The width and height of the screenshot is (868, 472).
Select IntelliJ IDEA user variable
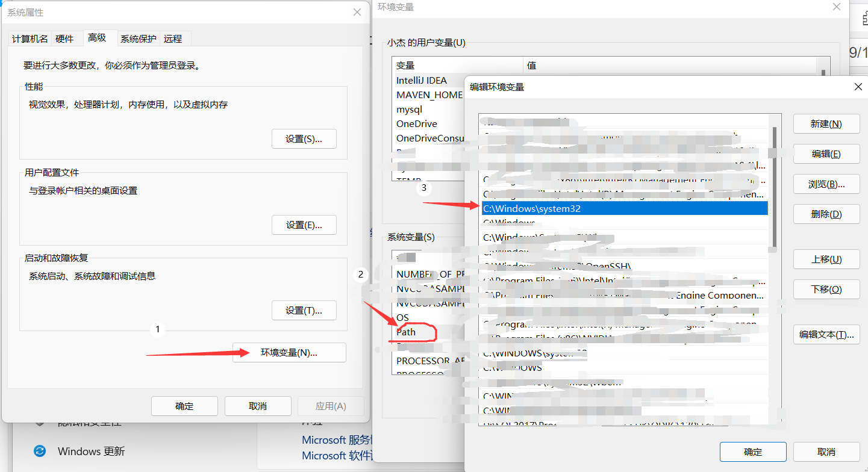[422, 80]
